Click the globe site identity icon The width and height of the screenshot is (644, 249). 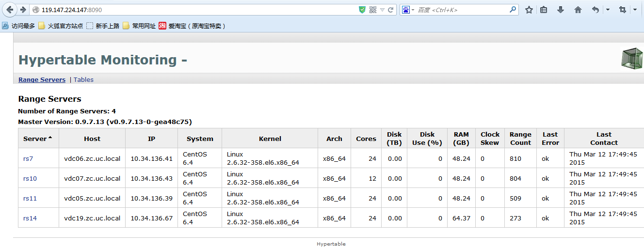pos(35,10)
